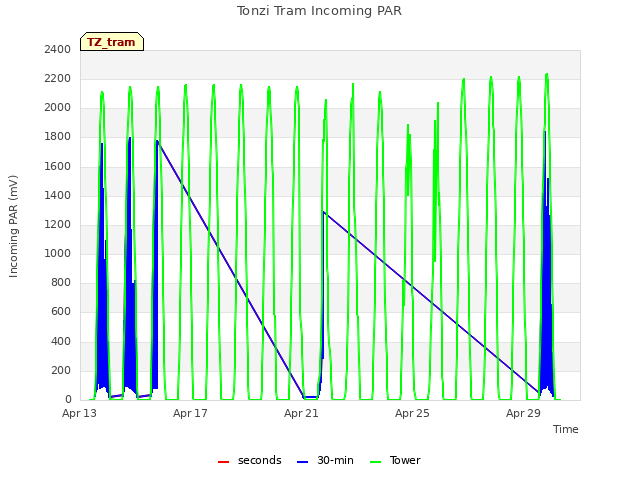
Task: Click the 1200 y-axis tick label
Action: [58, 224]
